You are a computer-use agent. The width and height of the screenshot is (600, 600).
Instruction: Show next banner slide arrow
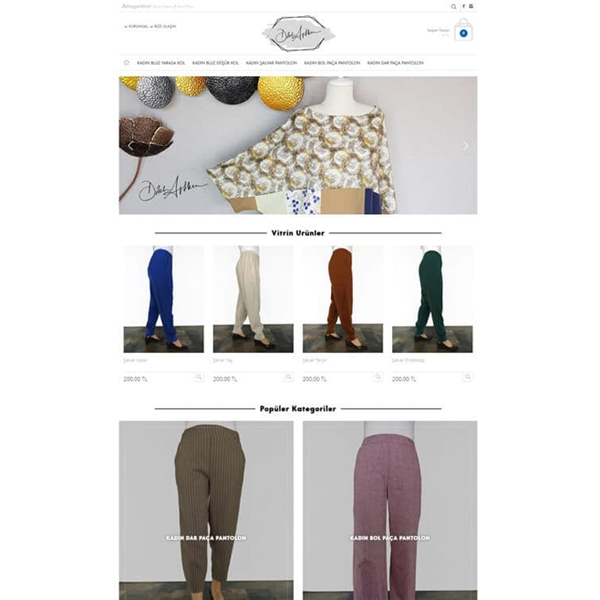(x=465, y=145)
